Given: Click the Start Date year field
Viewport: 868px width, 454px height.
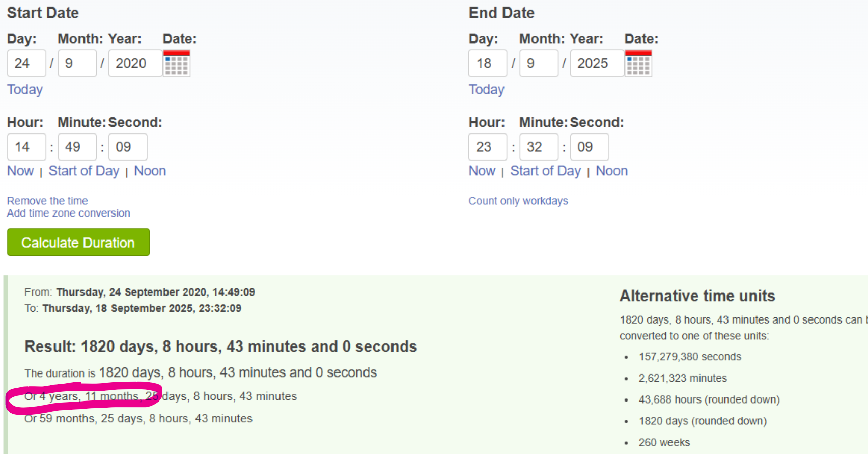Looking at the screenshot, I should tap(135, 64).
